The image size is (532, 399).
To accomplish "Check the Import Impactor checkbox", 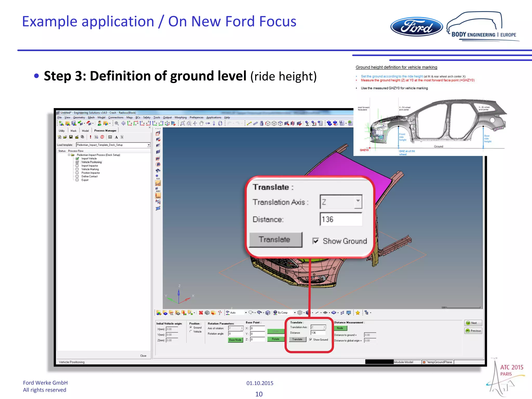I will [x=77, y=166].
